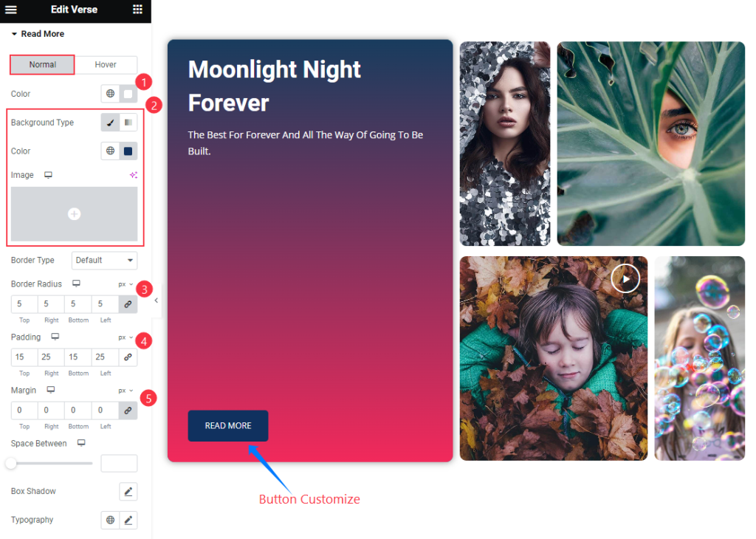
Task: Collapse the Read More section
Action: pos(38,34)
